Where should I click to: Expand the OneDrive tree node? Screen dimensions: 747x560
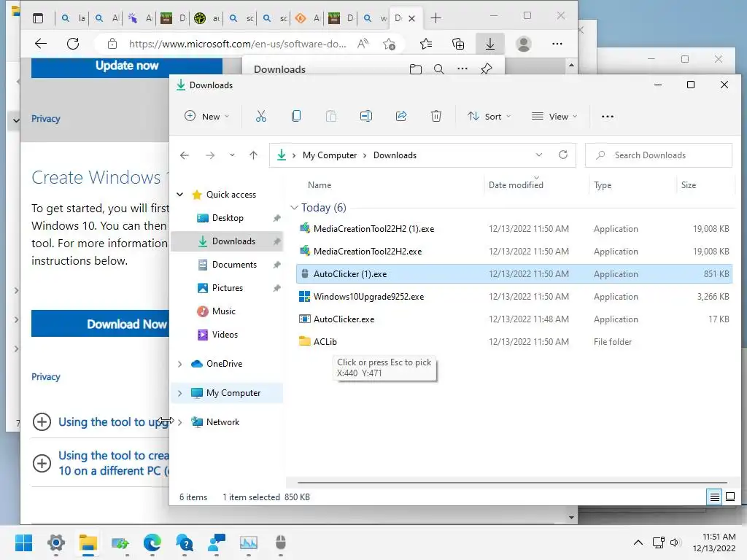pyautogui.click(x=179, y=364)
